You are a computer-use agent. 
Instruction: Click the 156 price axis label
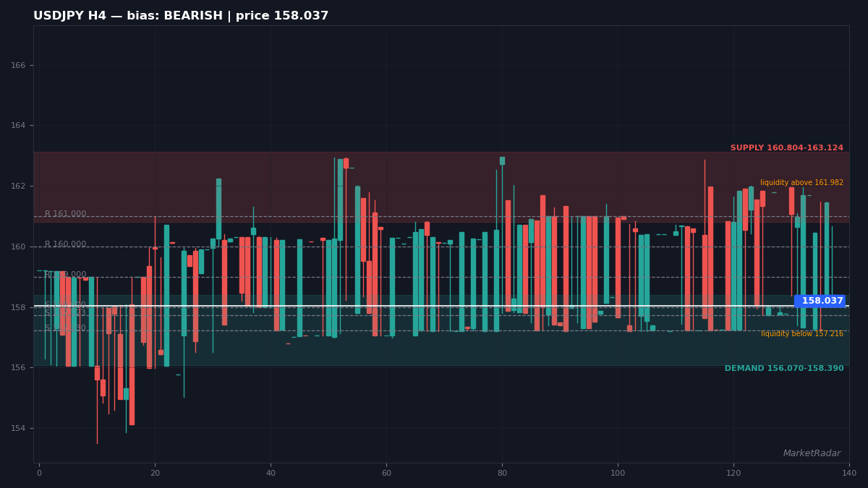[18, 368]
